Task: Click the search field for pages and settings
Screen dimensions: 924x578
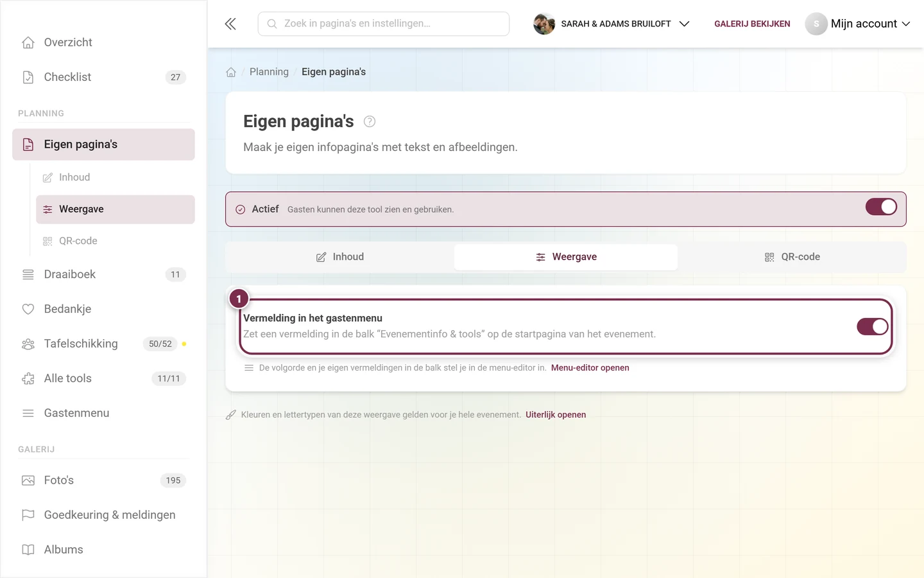Action: 384,24
